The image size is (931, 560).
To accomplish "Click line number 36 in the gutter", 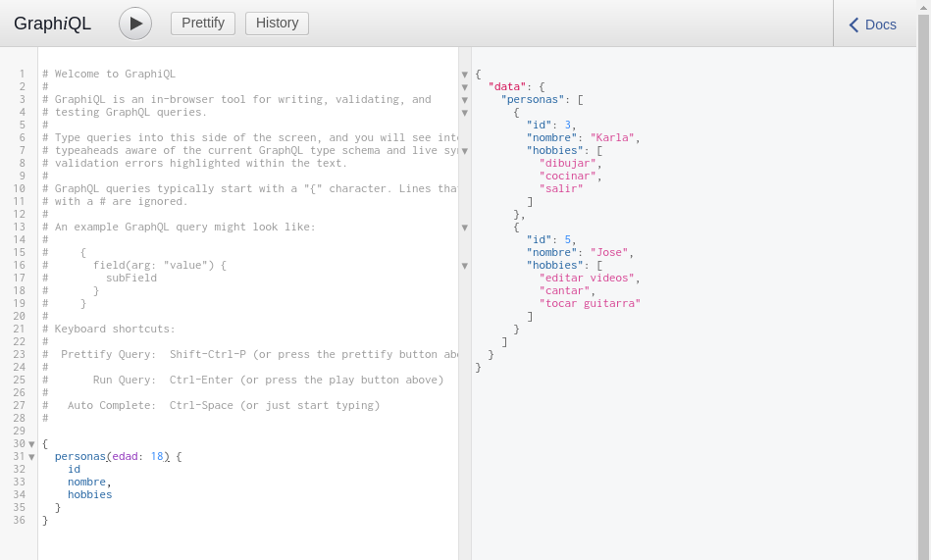I will pyautogui.click(x=19, y=520).
